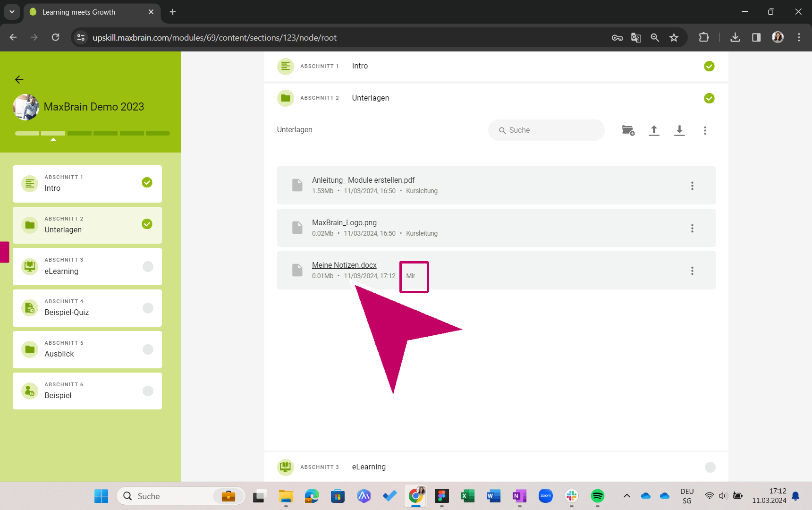Viewport: 812px width, 510px height.
Task: Open the MaxBrain_Logo.png file
Action: 344,222
